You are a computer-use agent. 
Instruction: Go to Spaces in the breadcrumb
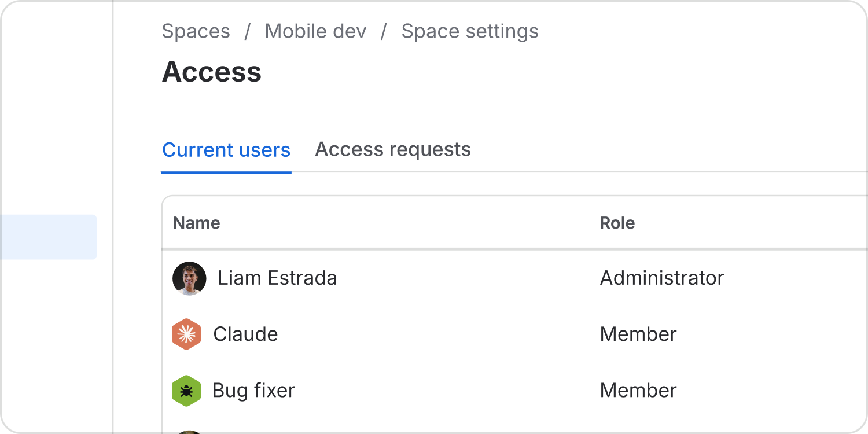(196, 31)
